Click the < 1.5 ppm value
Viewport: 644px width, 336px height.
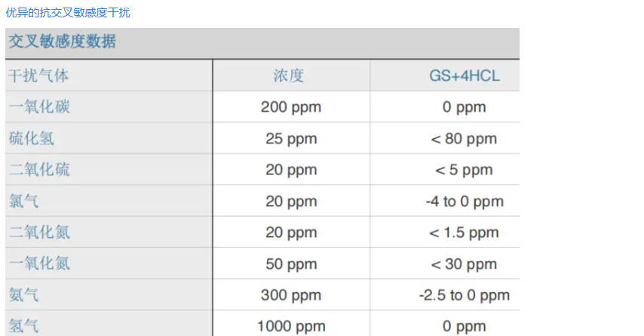[x=464, y=233]
